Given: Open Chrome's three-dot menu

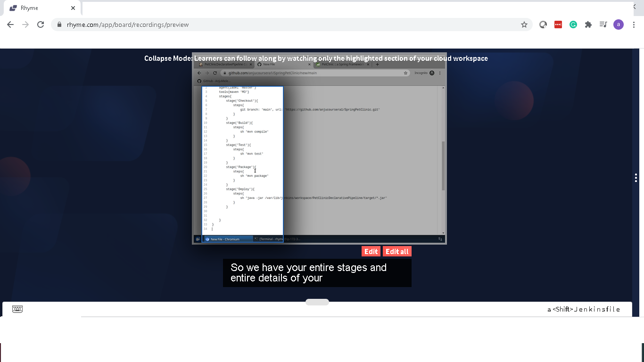Looking at the screenshot, I should point(634,25).
